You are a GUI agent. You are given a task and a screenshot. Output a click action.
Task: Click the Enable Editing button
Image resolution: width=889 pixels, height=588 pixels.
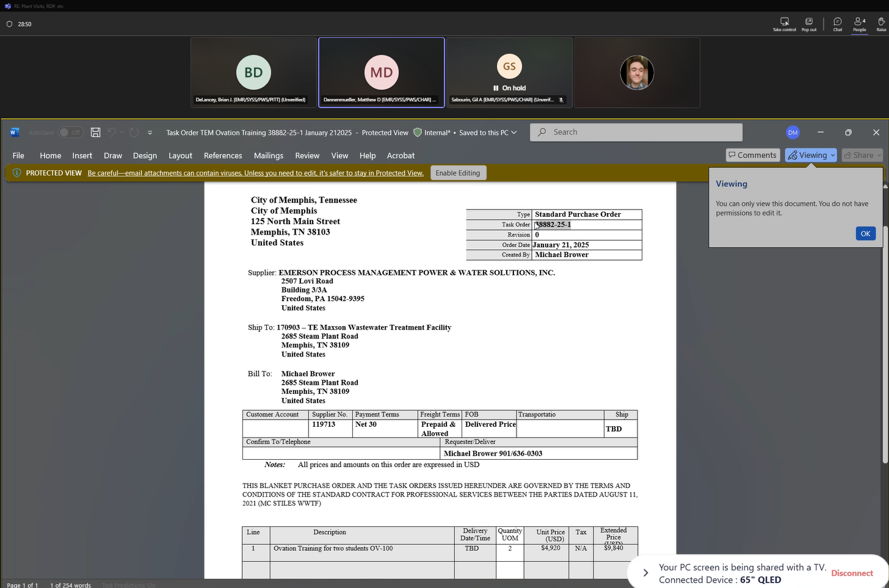[458, 173]
